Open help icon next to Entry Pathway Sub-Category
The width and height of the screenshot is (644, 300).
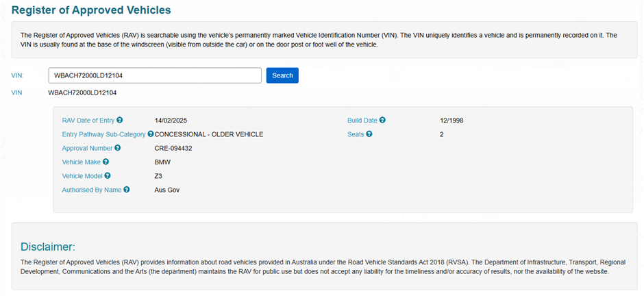151,134
